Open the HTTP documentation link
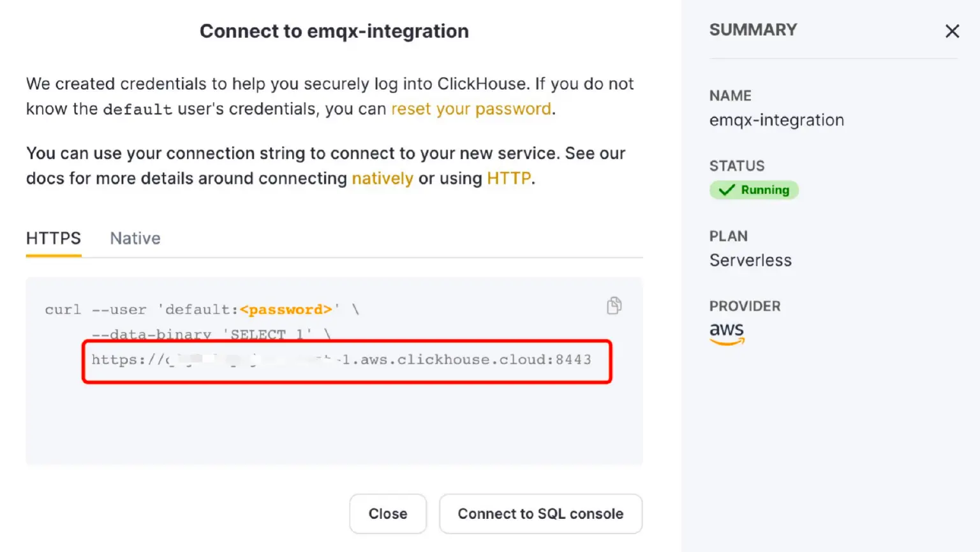The height and width of the screenshot is (552, 980). coord(509,178)
